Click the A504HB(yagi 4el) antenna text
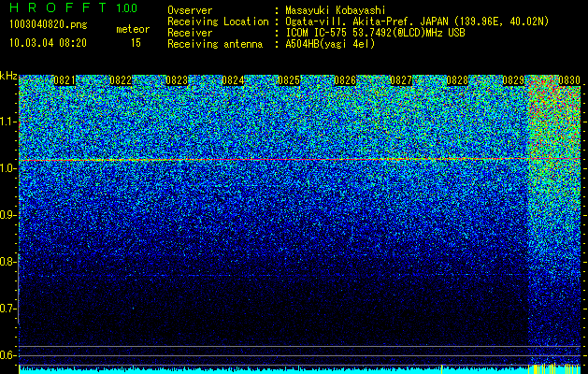Screen dimensions: 588x374 [330, 44]
